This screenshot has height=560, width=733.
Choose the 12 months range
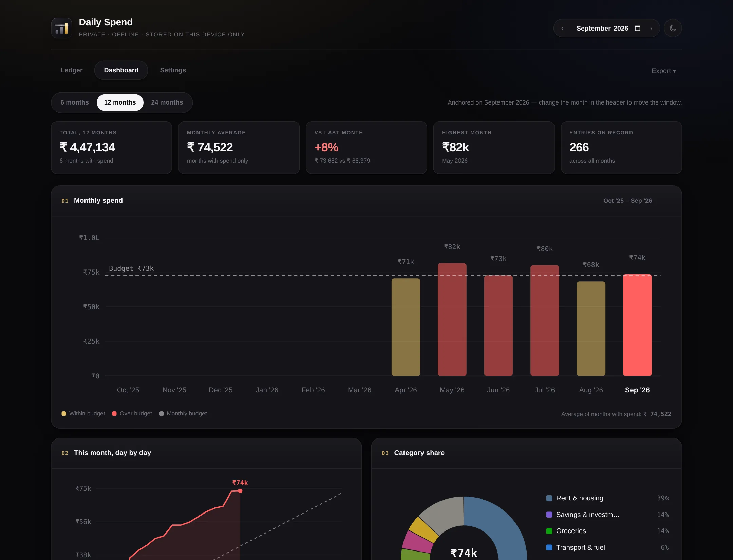(120, 102)
